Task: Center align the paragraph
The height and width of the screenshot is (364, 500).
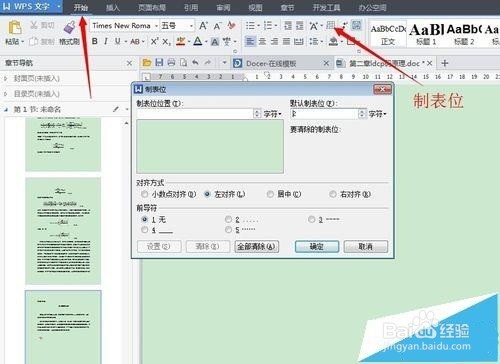Action: pyautogui.click(x=262, y=42)
